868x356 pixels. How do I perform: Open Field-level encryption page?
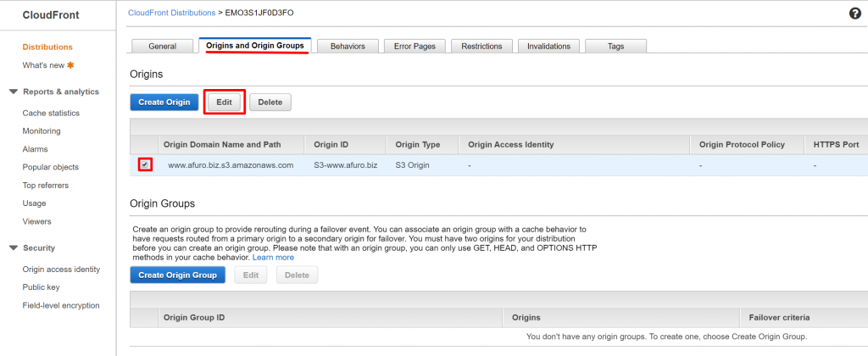pyautogui.click(x=61, y=305)
